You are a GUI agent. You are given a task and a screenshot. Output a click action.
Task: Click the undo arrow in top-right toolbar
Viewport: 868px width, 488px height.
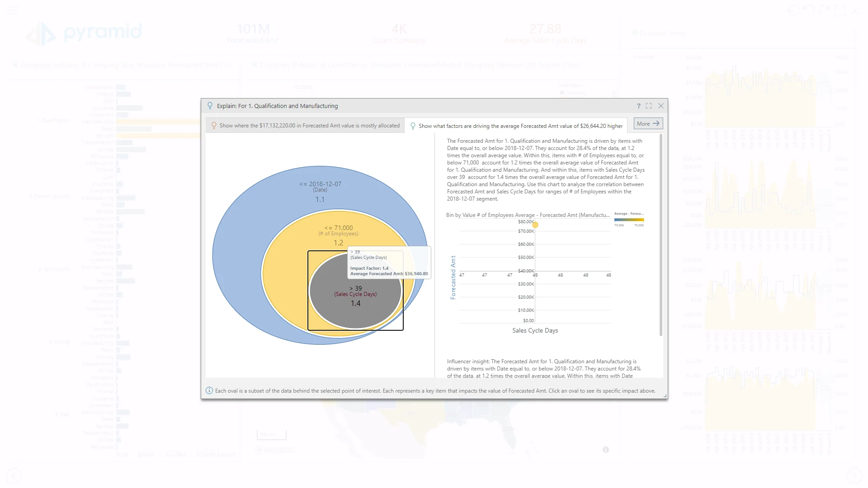click(809, 10)
